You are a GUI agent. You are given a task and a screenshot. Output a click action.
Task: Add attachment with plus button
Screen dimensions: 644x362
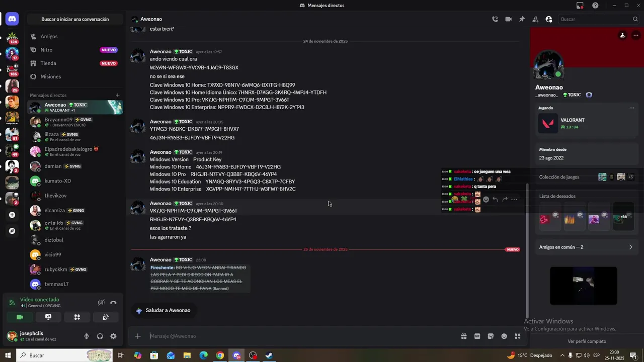pos(138,336)
